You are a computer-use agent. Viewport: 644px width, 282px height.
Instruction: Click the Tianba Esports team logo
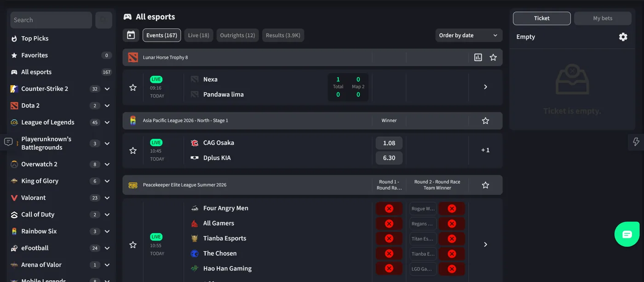click(x=195, y=238)
